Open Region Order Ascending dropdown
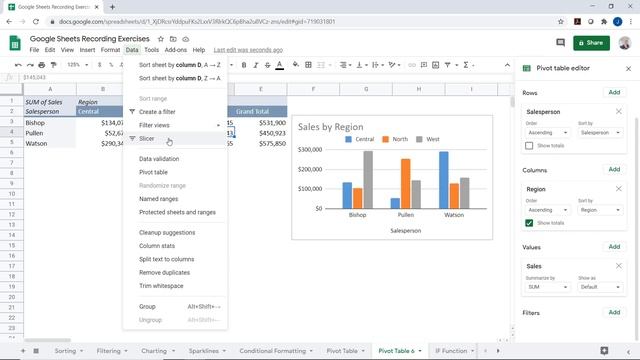Image resolution: width=640 pixels, height=360 pixels. 547,210
